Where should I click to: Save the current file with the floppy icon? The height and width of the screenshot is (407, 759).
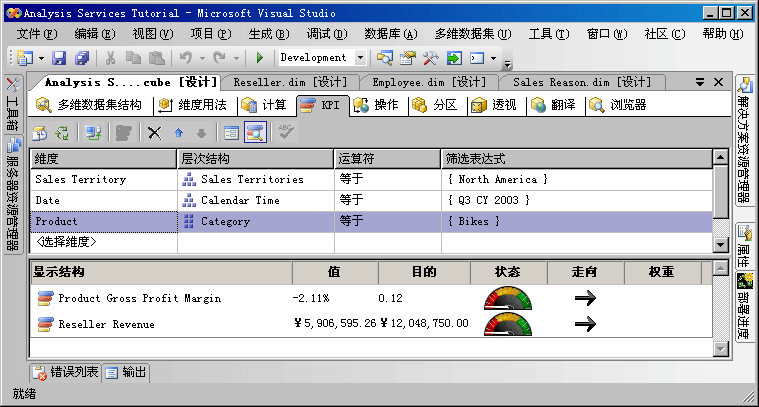point(59,58)
